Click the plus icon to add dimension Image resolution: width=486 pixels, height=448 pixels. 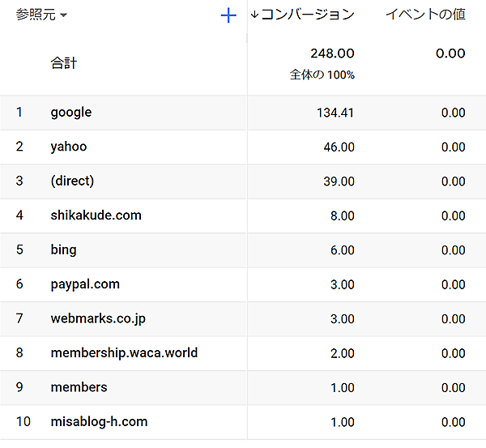click(228, 15)
